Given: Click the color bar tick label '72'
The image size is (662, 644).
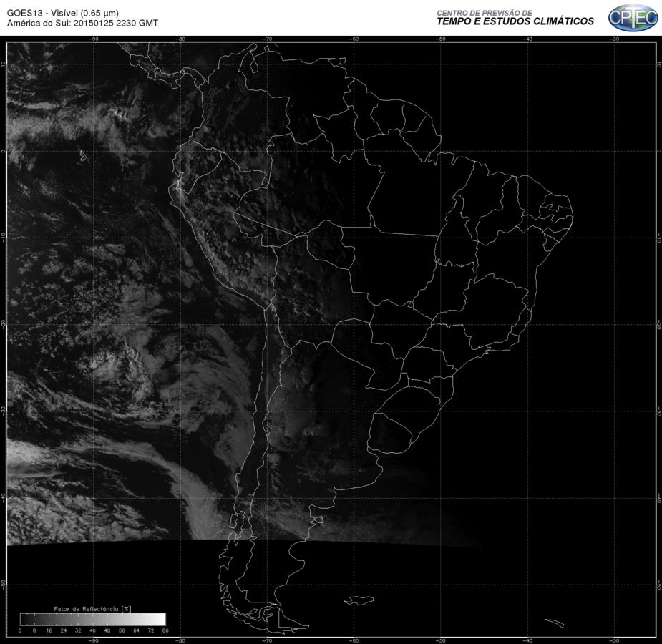Looking at the screenshot, I should (151, 630).
